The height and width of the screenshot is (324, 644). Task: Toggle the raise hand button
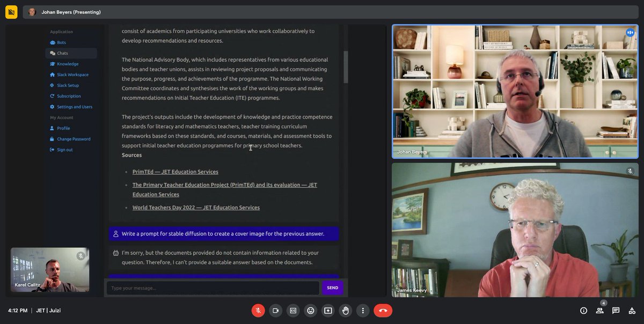[x=346, y=310]
